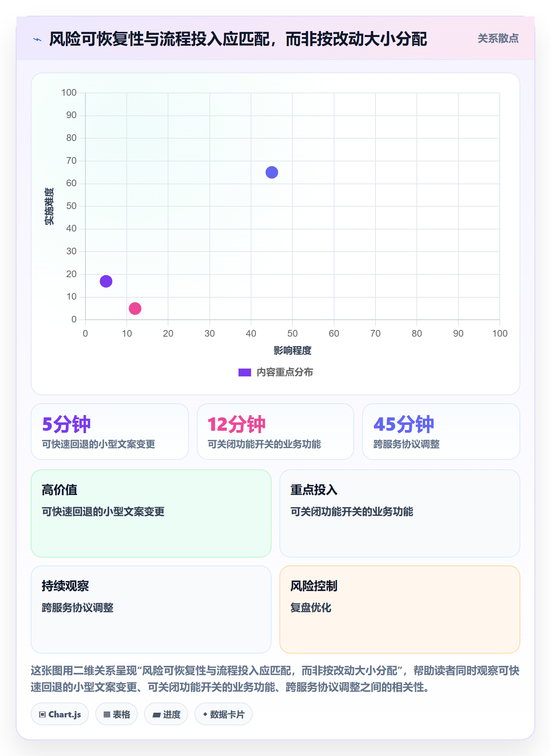551x756 pixels.
Task: Select the 高价值 quadrant card
Action: point(151,513)
